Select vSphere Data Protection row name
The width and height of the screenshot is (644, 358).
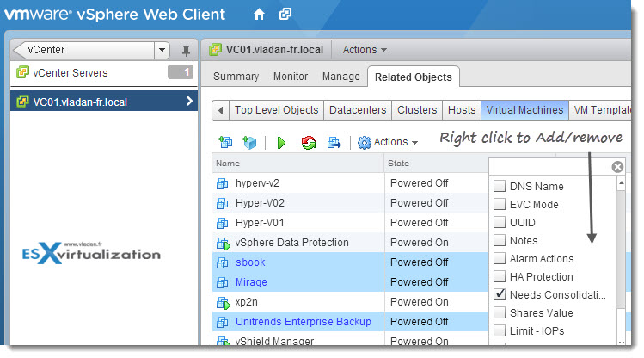pos(292,243)
